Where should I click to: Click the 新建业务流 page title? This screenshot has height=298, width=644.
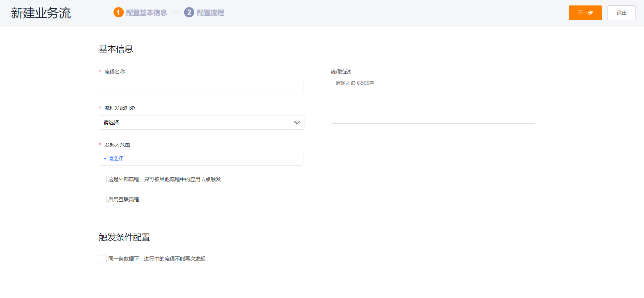[x=41, y=13]
